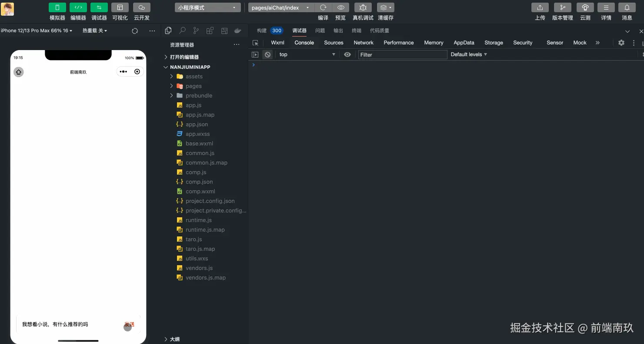
Task: Open the AppData devtools tab
Action: point(464,43)
